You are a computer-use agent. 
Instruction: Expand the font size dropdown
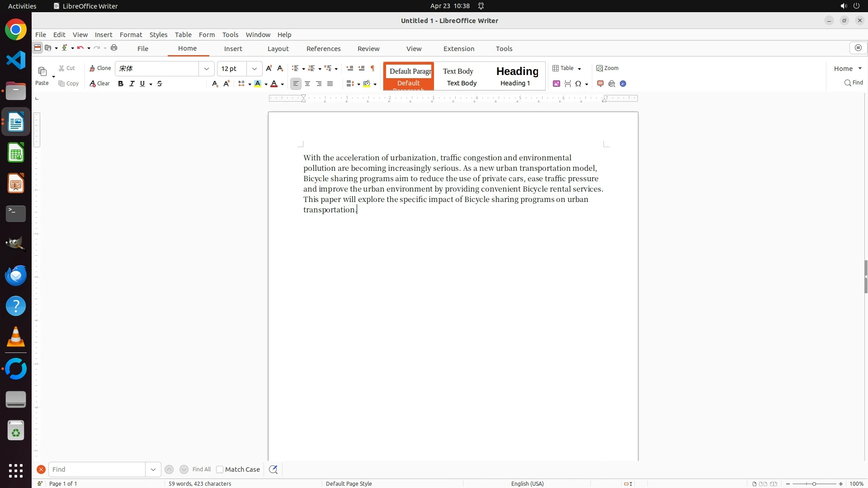pos(255,69)
